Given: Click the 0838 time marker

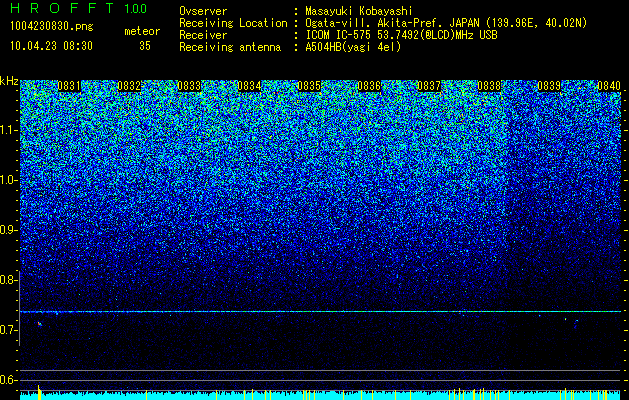Looking at the screenshot, I should pos(489,86).
